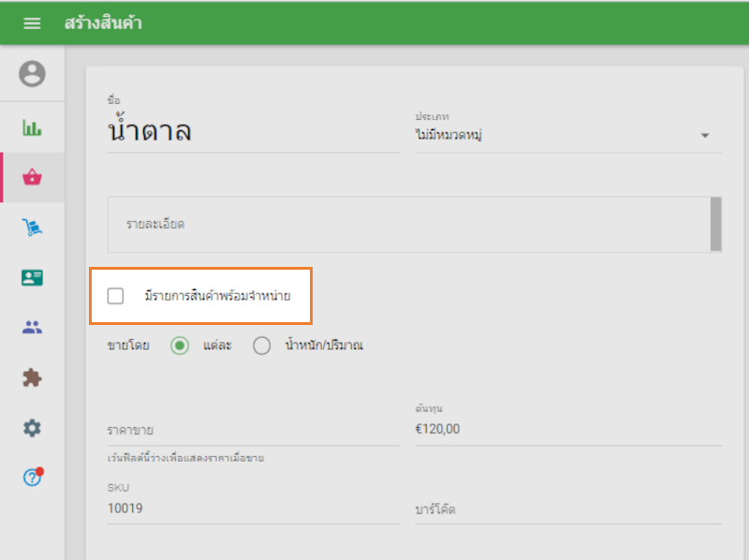This screenshot has width=749, height=560.
Task: Open the navigation hamburger menu
Action: coord(31,23)
